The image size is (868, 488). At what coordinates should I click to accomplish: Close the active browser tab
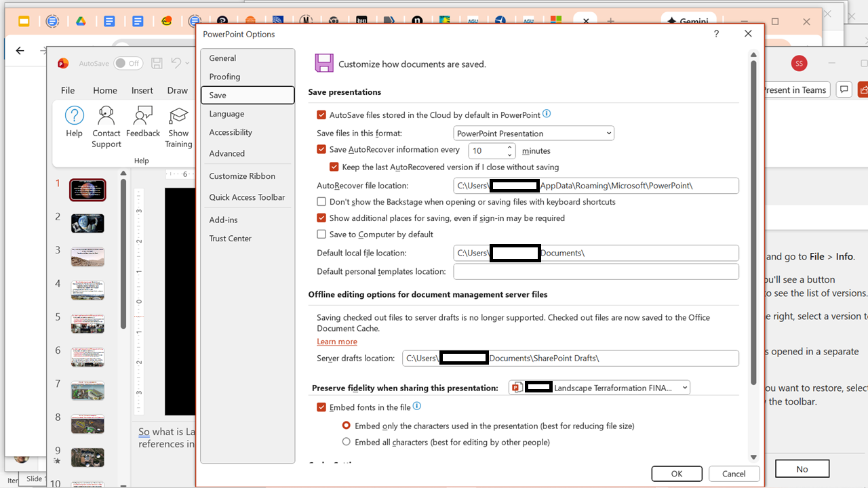586,22
